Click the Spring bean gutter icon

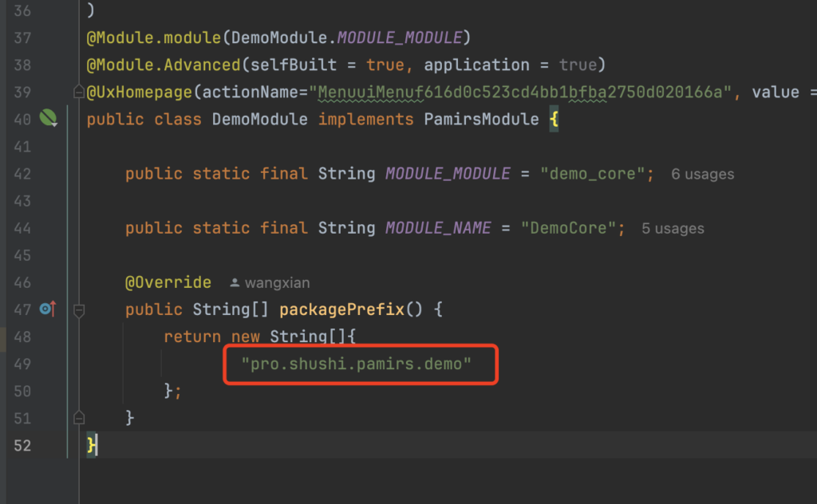(x=49, y=120)
